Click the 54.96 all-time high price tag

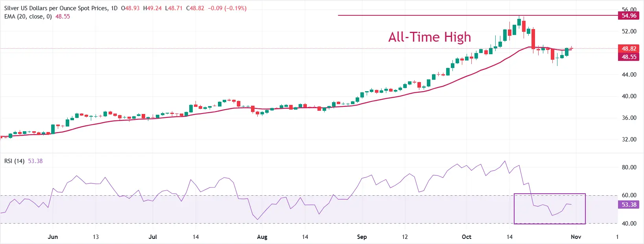tap(629, 16)
